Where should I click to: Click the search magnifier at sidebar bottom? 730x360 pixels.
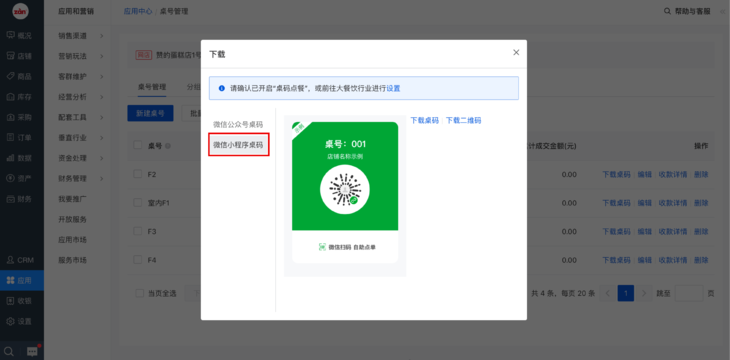[9, 351]
